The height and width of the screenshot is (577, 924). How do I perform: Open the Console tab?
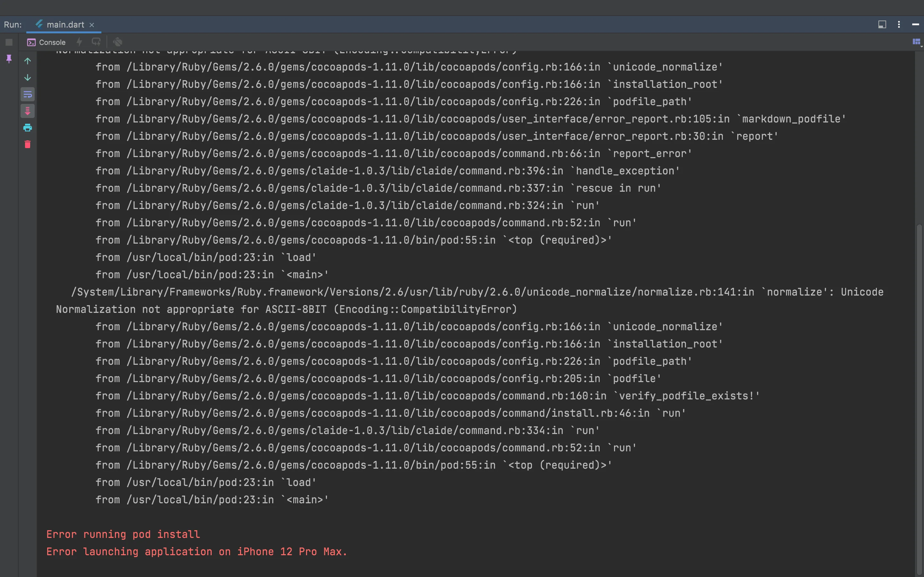click(47, 42)
